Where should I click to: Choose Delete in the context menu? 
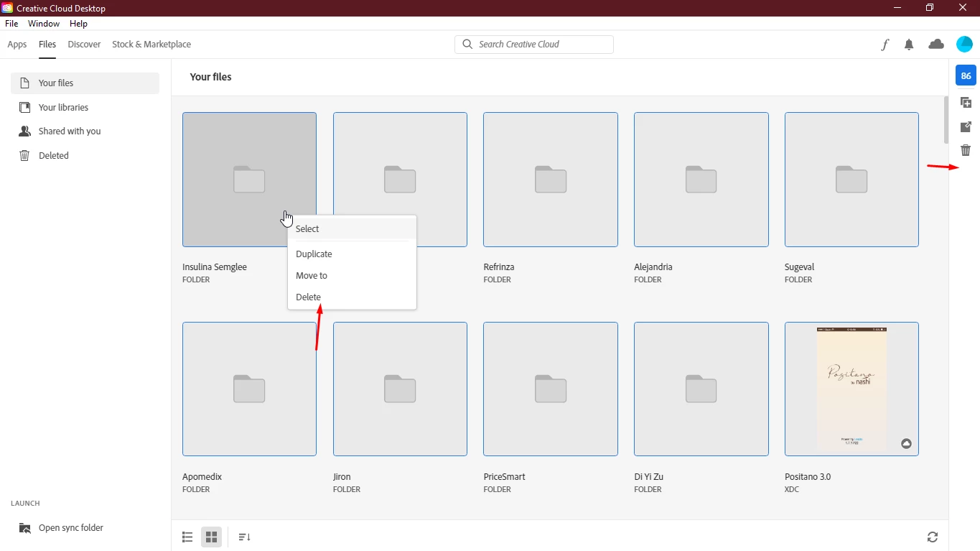[x=352, y=297]
